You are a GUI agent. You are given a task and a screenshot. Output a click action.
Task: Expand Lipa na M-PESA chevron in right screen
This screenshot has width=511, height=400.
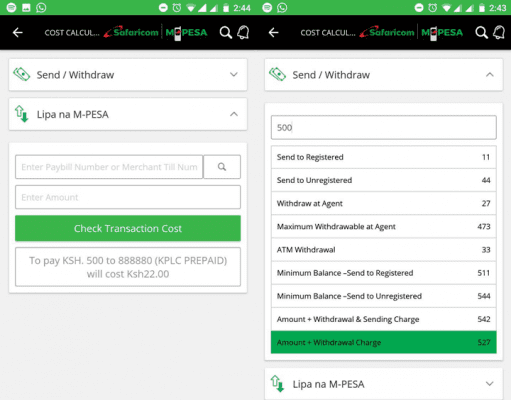490,384
